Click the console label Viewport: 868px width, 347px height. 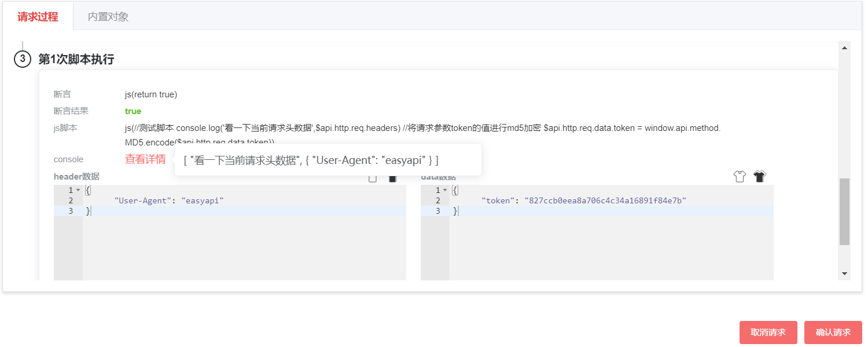click(x=68, y=159)
